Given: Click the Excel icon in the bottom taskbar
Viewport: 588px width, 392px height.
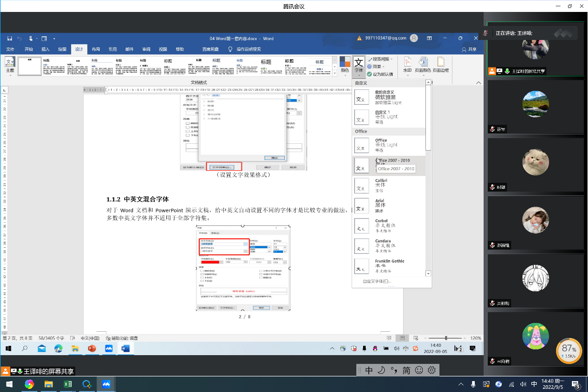Looking at the screenshot, I should point(68,384).
